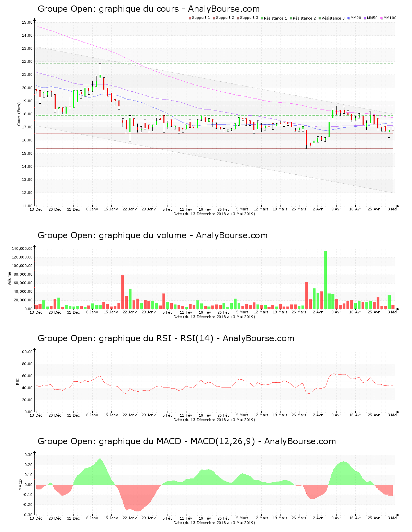Click the date range caption under volume chart
Image resolution: width=412 pixels, height=532 pixels.
coord(214,317)
